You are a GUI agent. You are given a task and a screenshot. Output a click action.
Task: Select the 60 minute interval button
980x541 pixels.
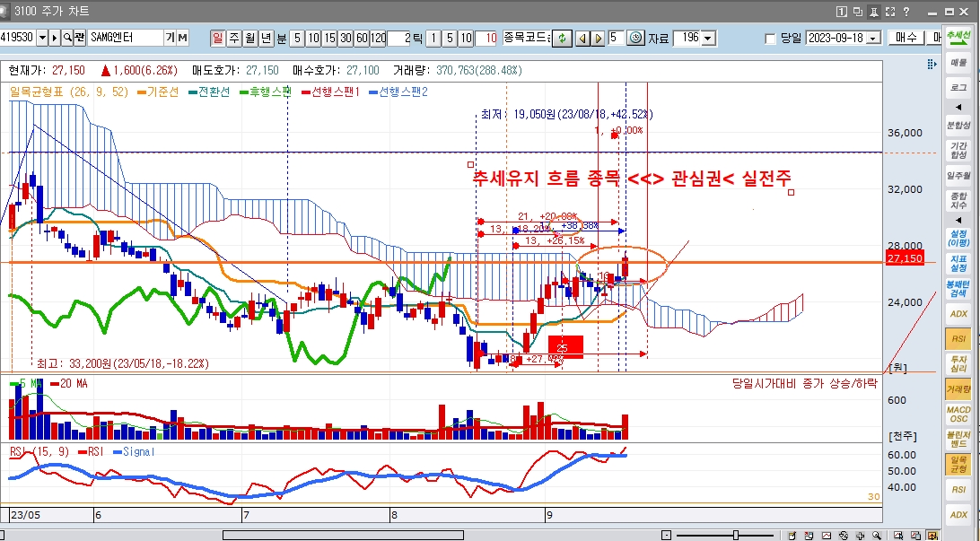pyautogui.click(x=362, y=38)
